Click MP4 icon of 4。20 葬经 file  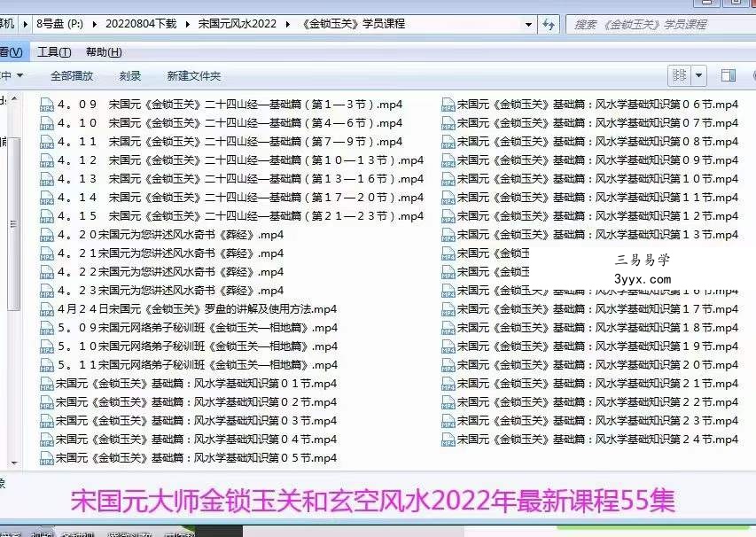(47, 235)
